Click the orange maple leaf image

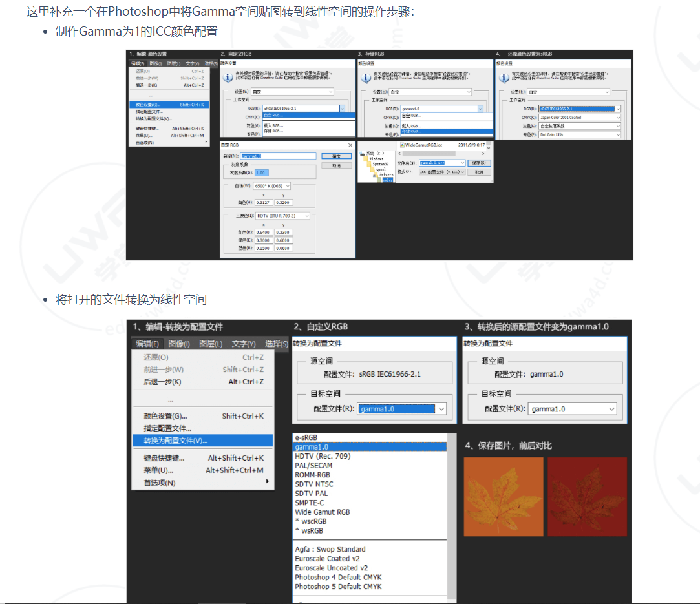click(504, 497)
